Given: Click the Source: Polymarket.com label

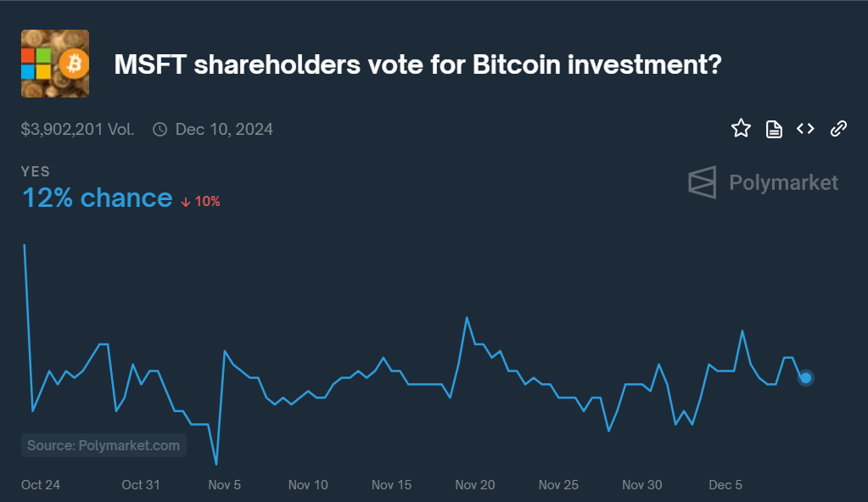Looking at the screenshot, I should click(x=104, y=445).
